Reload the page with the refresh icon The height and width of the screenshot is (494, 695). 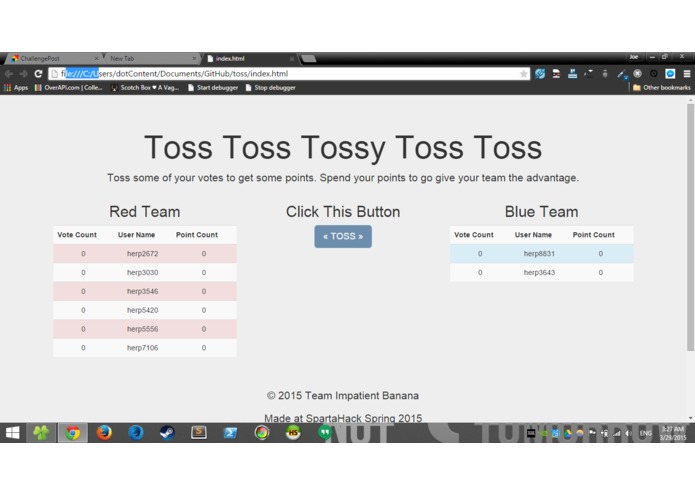[x=39, y=74]
